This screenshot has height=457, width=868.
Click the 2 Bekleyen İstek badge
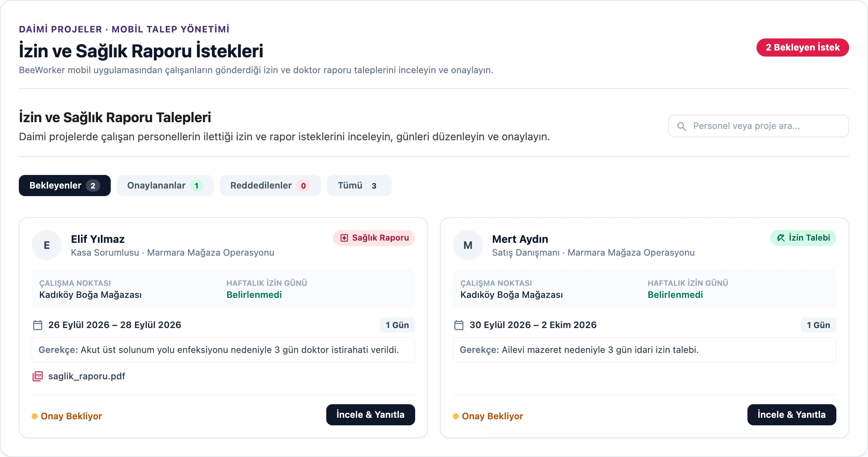pos(803,48)
